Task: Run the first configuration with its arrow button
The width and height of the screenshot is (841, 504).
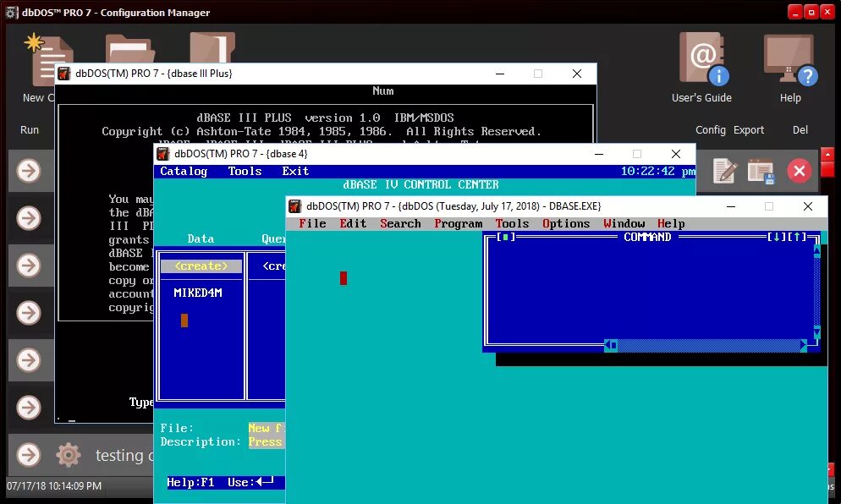Action: (29, 171)
